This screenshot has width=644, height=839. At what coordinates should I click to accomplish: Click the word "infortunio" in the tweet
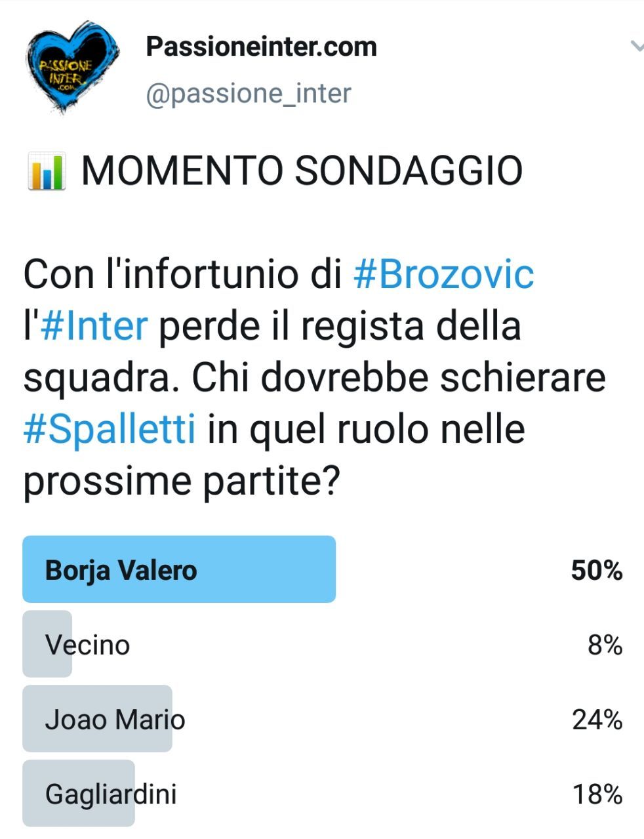coord(214,274)
